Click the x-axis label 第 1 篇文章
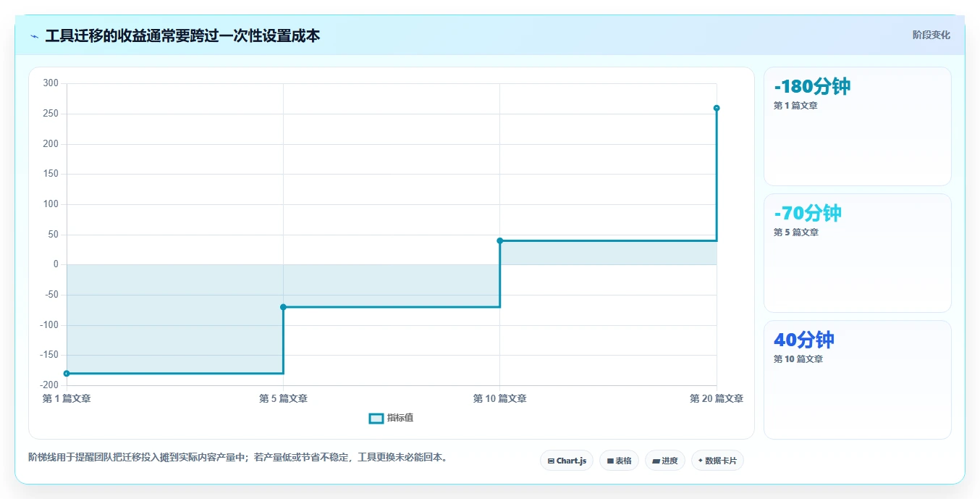The image size is (980, 499). click(x=67, y=399)
